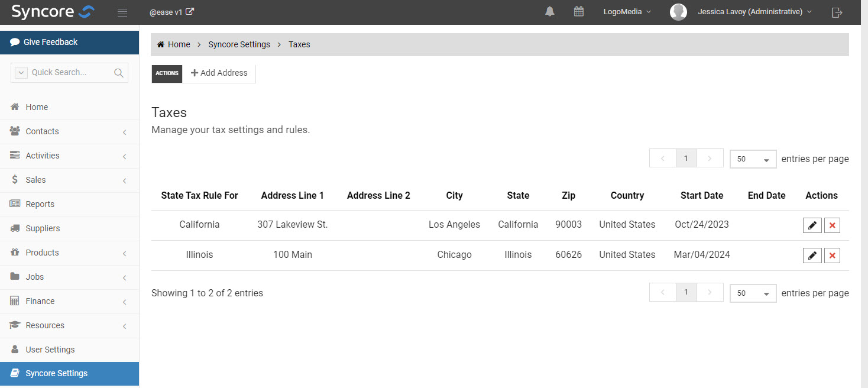This screenshot has height=388, width=868.
Task: Click the Syncore logo
Action: click(53, 12)
